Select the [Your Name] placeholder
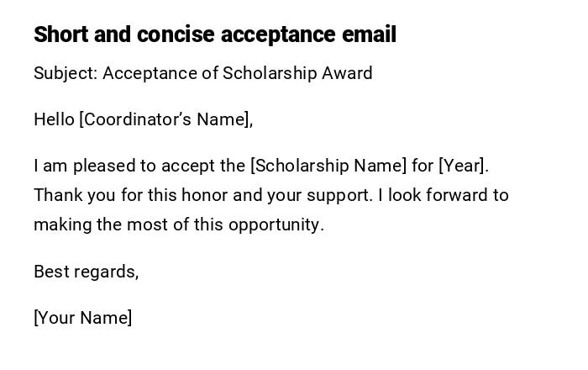The width and height of the screenshot is (588, 370). (x=82, y=318)
